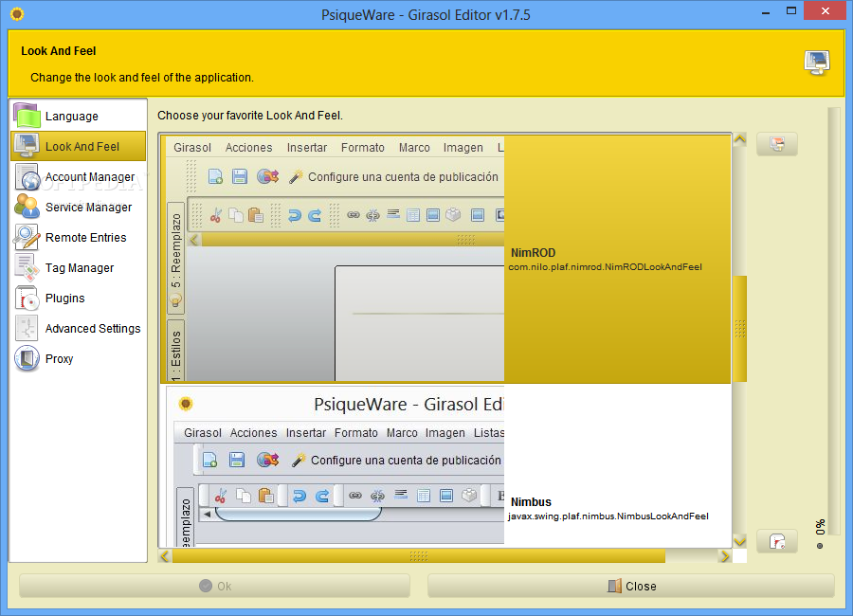Click the NimROD theme name label
The height and width of the screenshot is (616, 853).
point(533,253)
